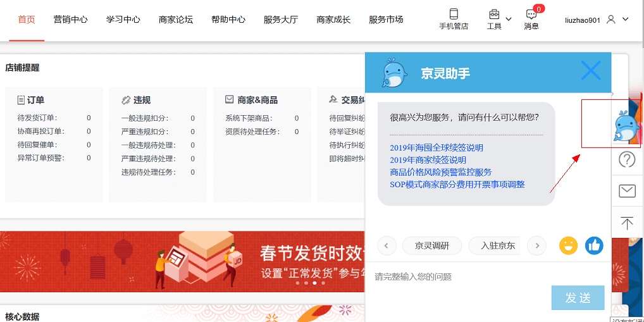Viewport: 644px width, 322px height.
Task: Open 严重违规待处理 row
Action: [158, 159]
